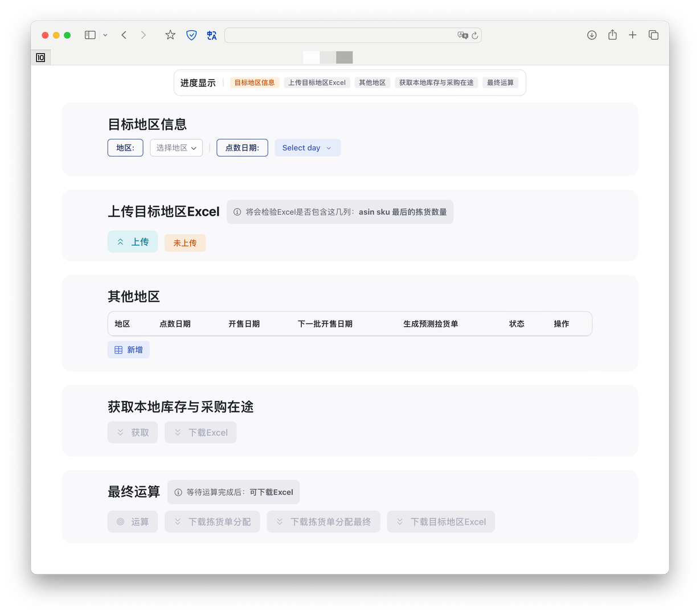This screenshot has width=700, height=615.
Task: Click the translate page icon
Action: (x=212, y=35)
